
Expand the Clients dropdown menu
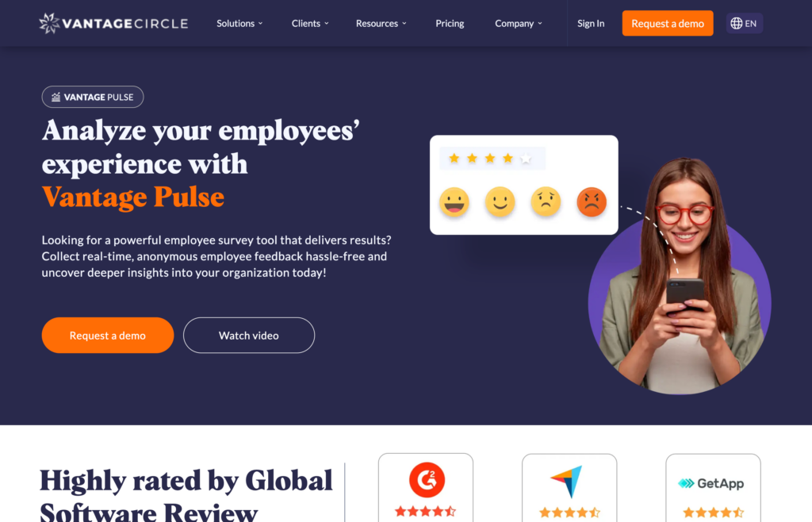tap(310, 23)
